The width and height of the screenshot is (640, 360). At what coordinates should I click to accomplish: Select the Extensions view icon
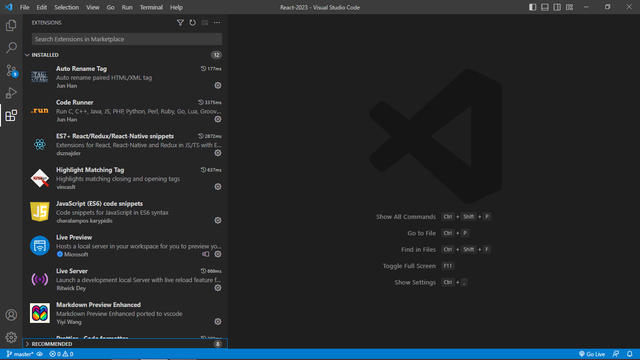click(x=11, y=116)
